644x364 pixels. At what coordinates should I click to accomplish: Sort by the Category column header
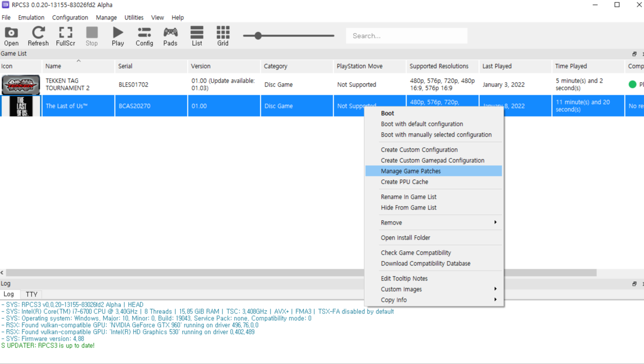pos(297,66)
